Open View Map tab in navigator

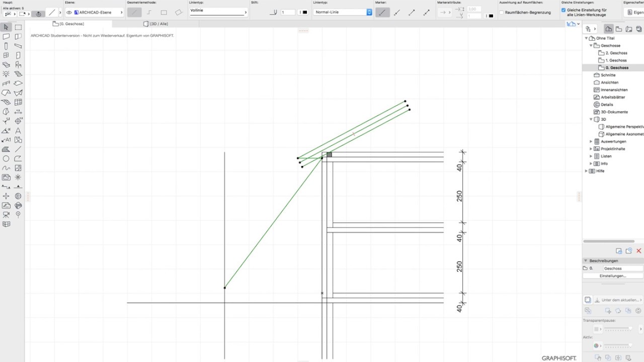coord(619,29)
